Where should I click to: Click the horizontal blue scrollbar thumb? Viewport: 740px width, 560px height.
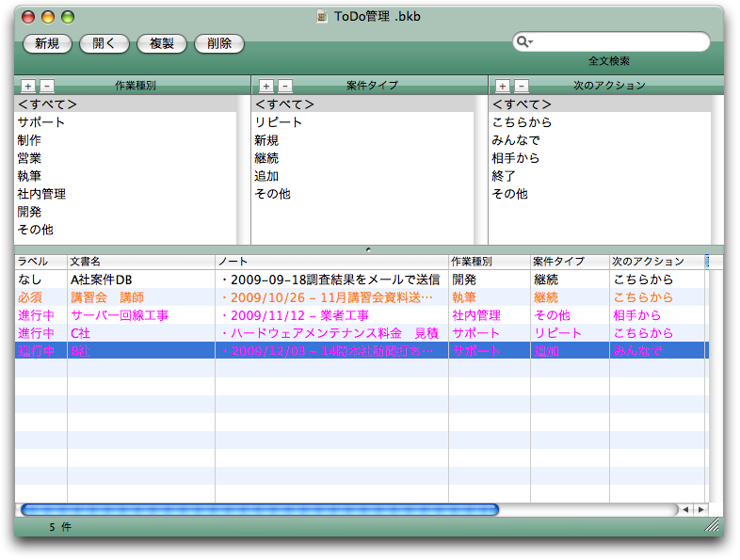[259, 509]
